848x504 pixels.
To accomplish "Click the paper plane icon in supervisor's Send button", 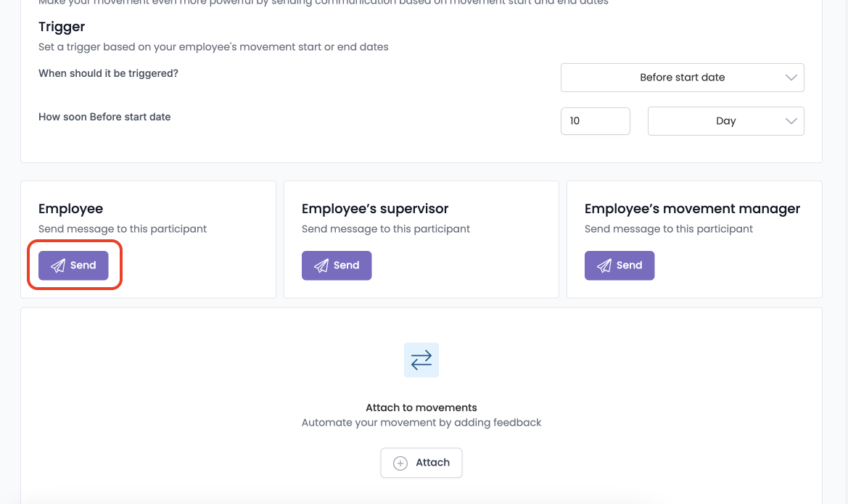I will coord(321,265).
